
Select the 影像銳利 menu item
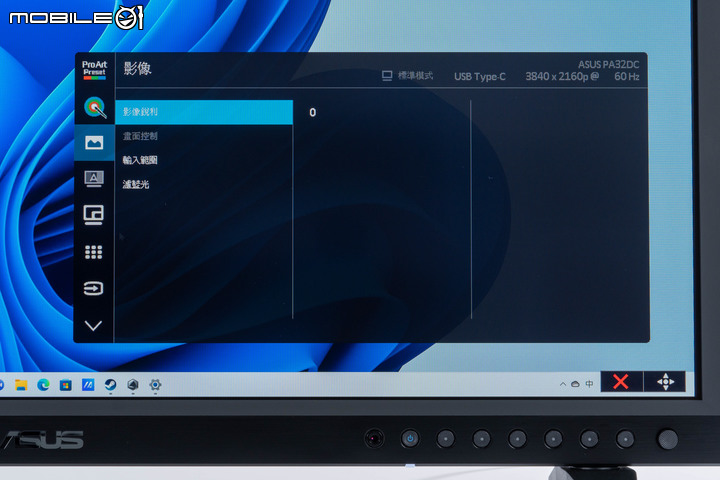click(204, 112)
